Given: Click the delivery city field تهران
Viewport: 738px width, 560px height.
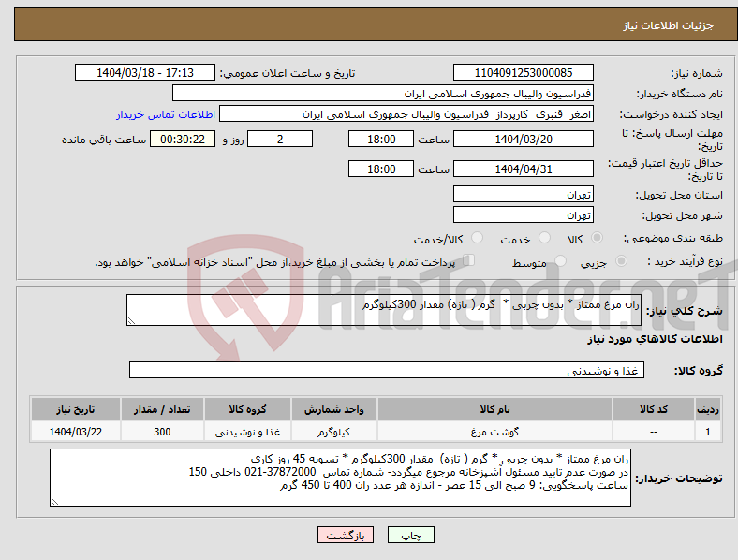Looking at the screenshot, I should (523, 214).
